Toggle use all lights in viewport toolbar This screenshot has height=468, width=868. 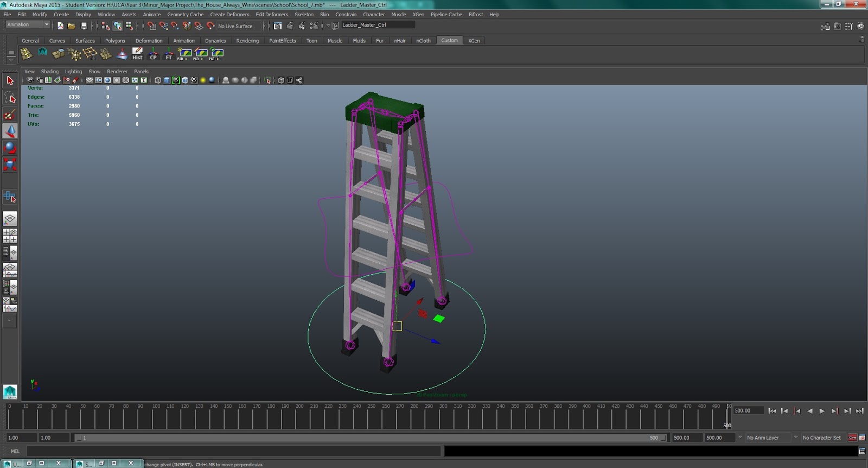[x=203, y=80]
